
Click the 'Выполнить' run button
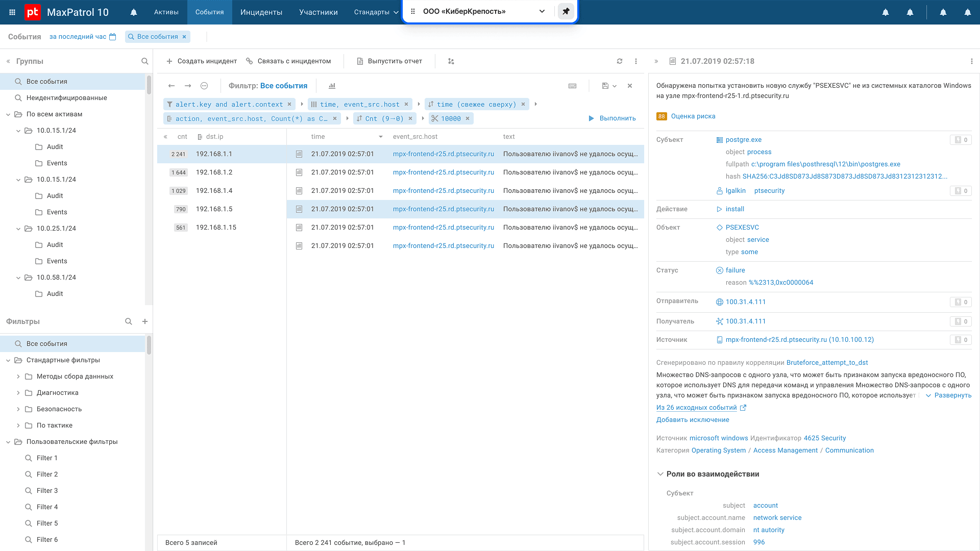612,118
